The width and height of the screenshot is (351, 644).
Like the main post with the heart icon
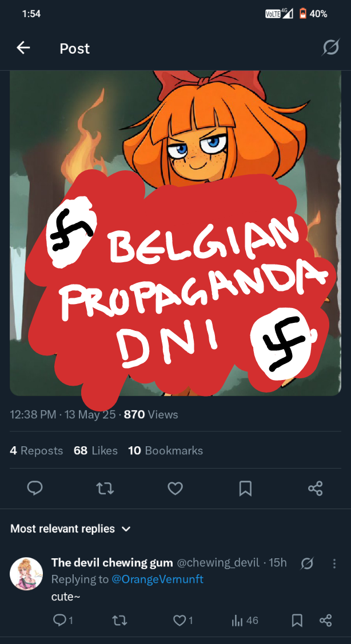175,489
